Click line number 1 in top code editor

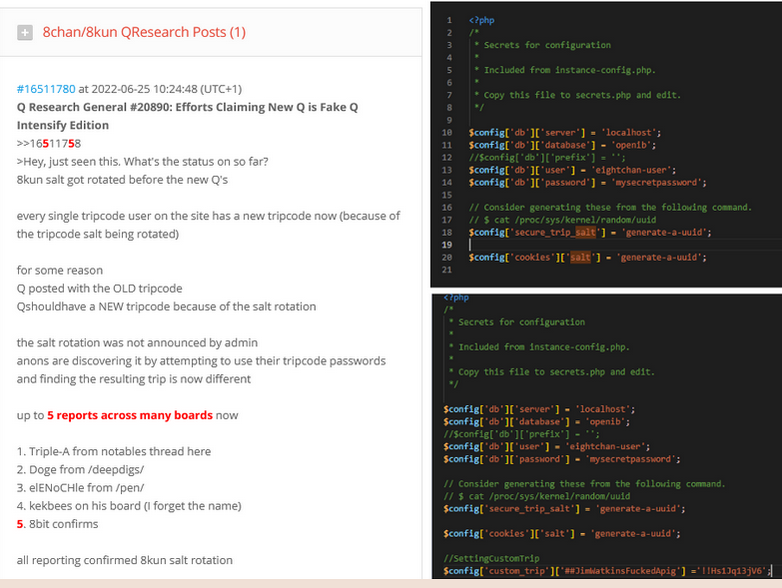coord(449,20)
